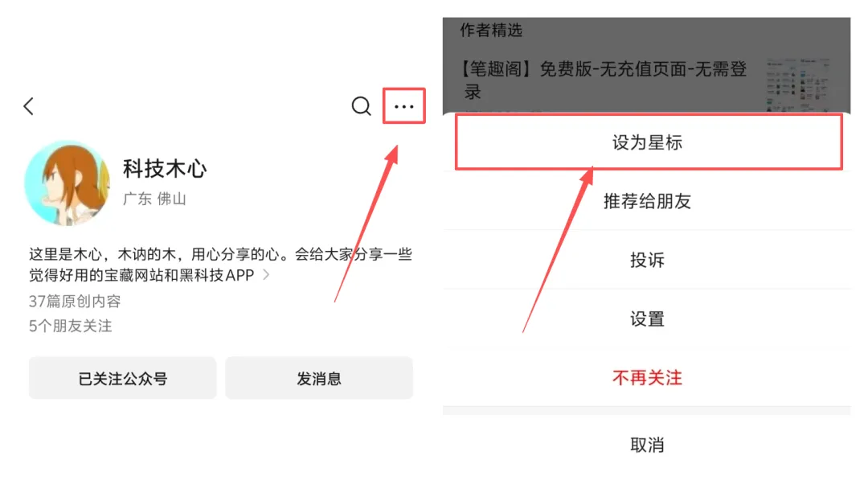The height and width of the screenshot is (489, 868).
Task: Choose 设为星标 to star the account
Action: coord(647,142)
